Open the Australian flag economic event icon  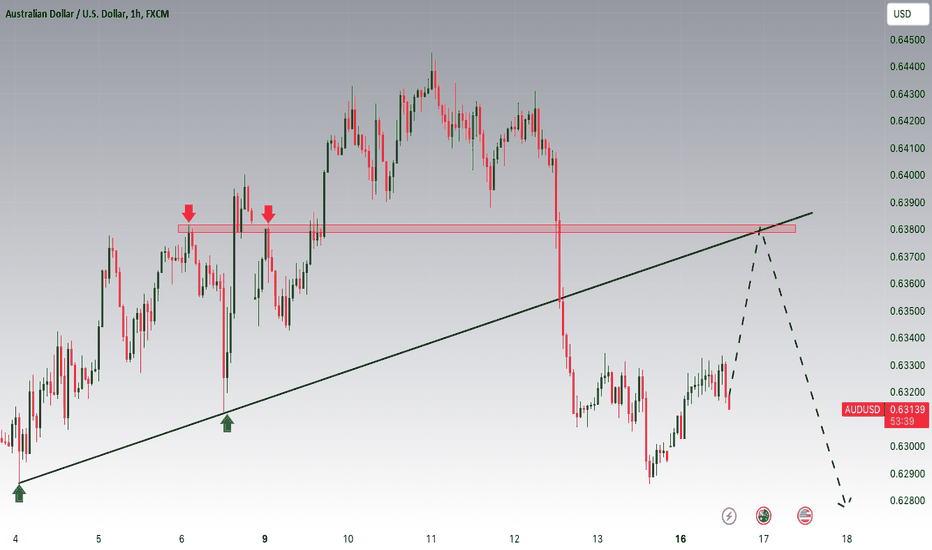tap(763, 516)
